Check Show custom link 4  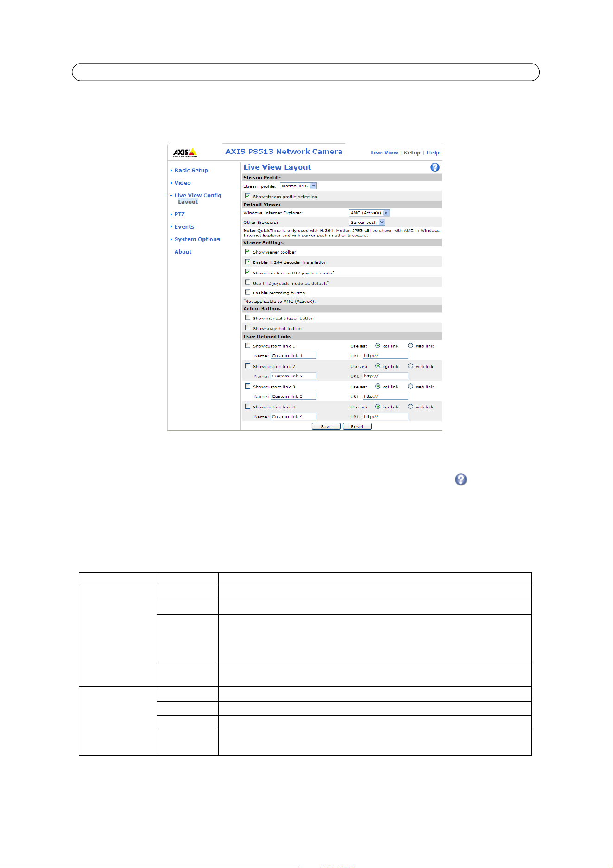[248, 407]
